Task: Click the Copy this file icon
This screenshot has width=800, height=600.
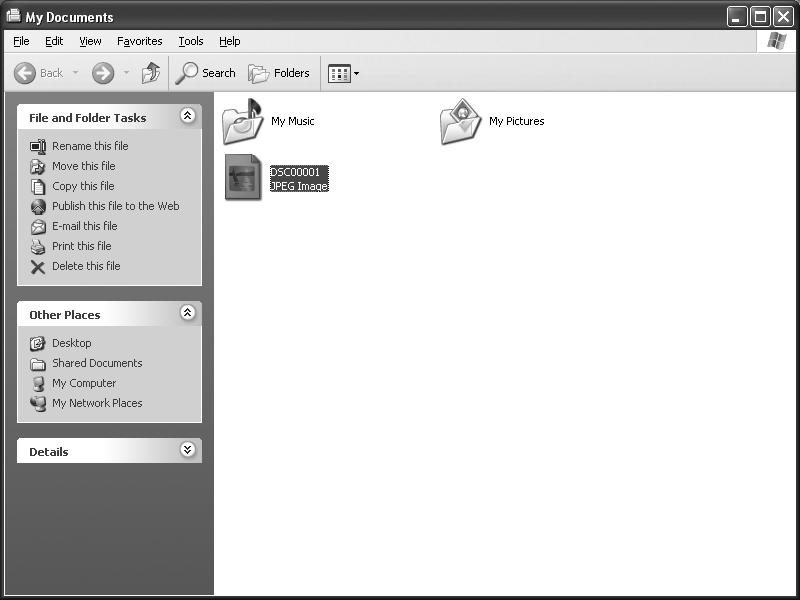Action: pos(38,186)
